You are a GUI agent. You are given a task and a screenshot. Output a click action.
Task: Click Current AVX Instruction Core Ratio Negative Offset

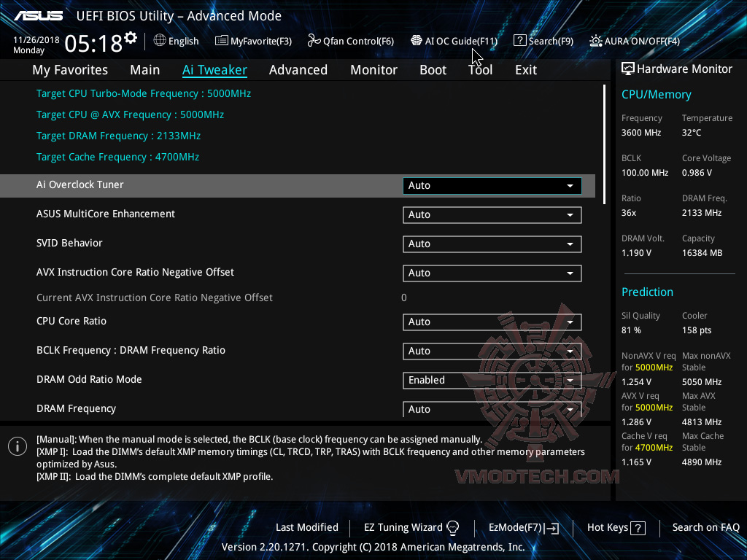pos(155,297)
